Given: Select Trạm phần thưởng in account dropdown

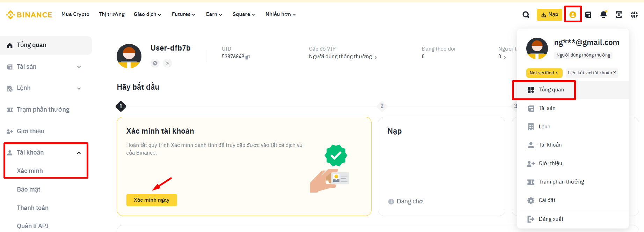Looking at the screenshot, I should pyautogui.click(x=573, y=182).
